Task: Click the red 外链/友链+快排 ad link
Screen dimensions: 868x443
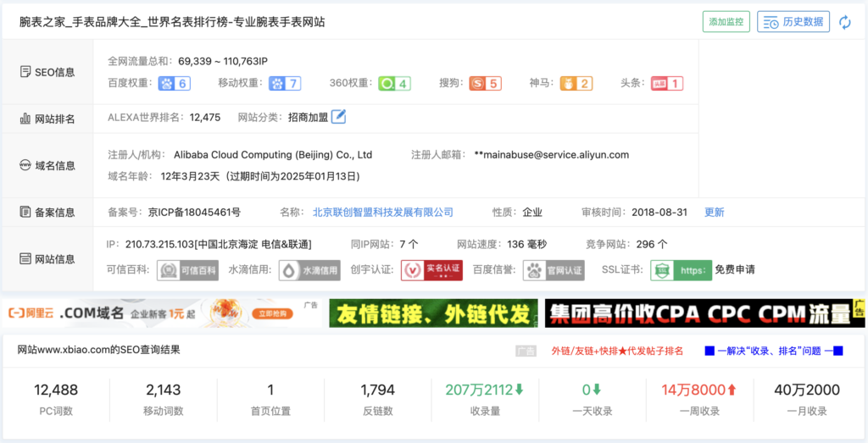Action: point(617,351)
